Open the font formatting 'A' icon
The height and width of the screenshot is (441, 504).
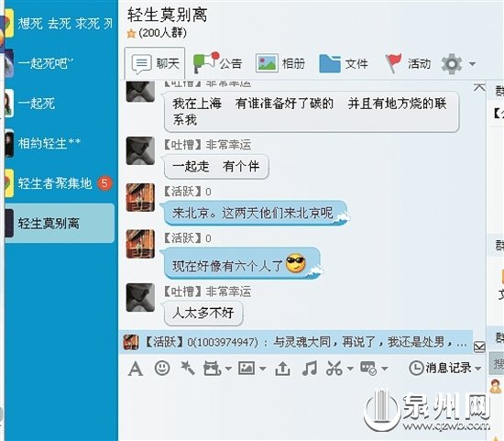[136, 369]
